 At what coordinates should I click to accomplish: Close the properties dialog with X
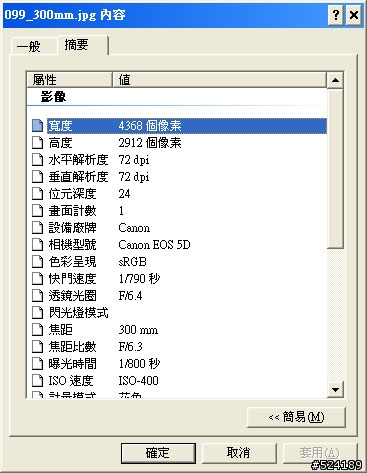click(354, 15)
